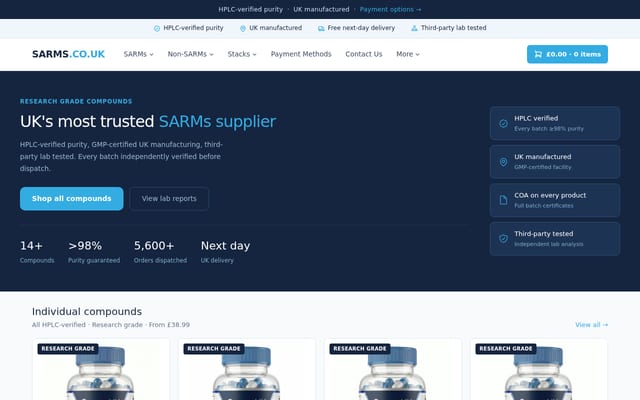Click the Third-party lab tested flask icon
The height and width of the screenshot is (400, 640).
click(414, 28)
